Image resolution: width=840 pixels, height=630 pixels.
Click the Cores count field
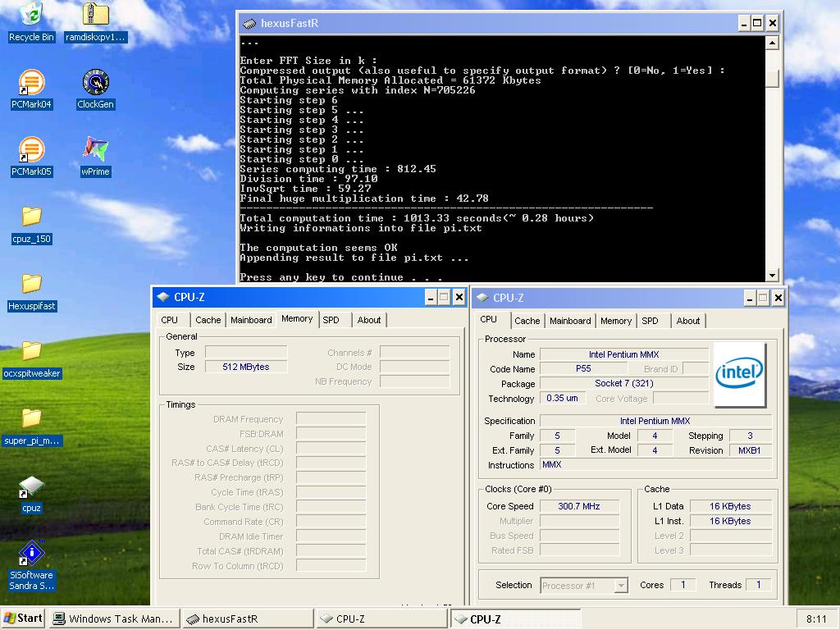[x=683, y=585]
